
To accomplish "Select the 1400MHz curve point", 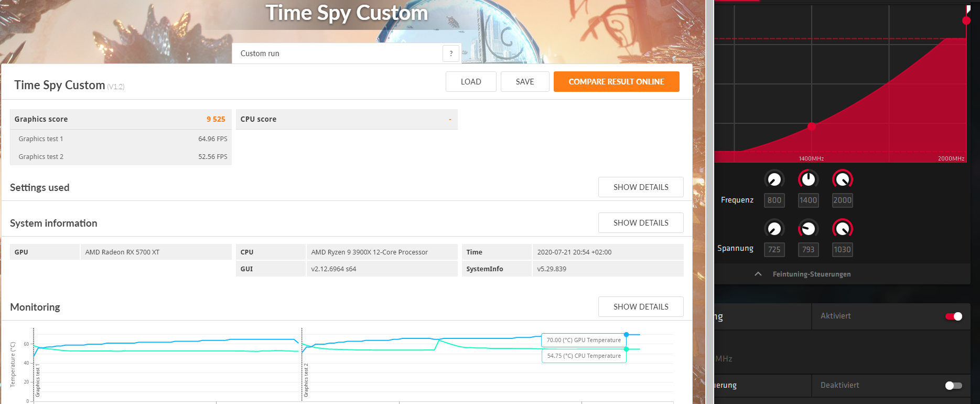I will click(x=812, y=126).
